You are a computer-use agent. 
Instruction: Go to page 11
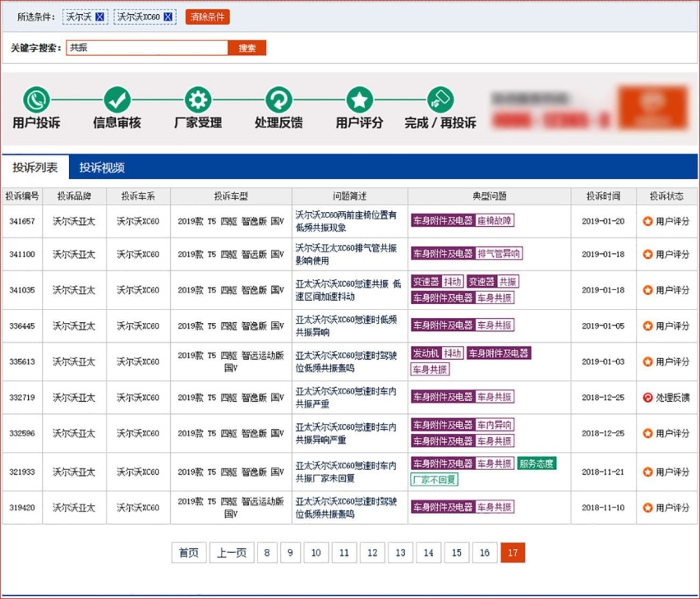point(344,553)
